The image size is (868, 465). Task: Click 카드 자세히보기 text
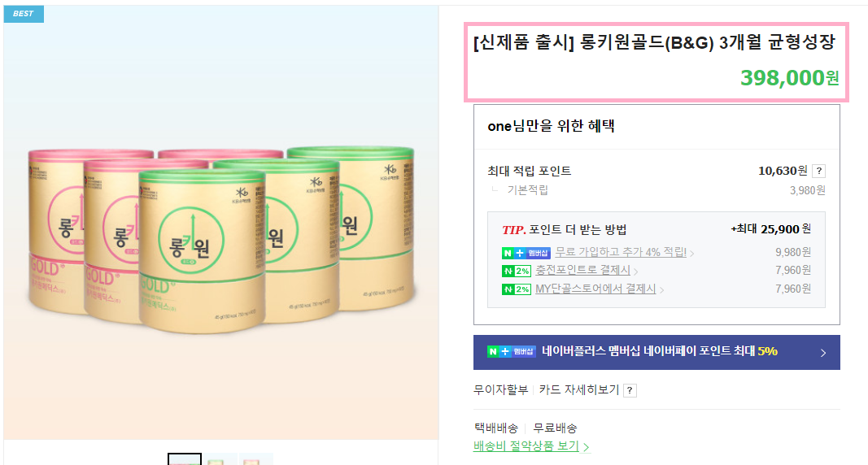point(578,390)
